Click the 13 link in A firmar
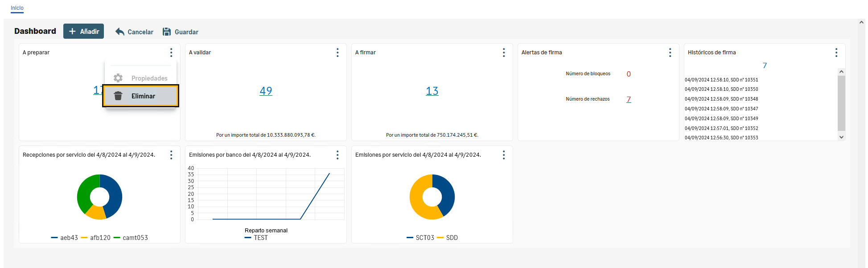 coord(432,91)
